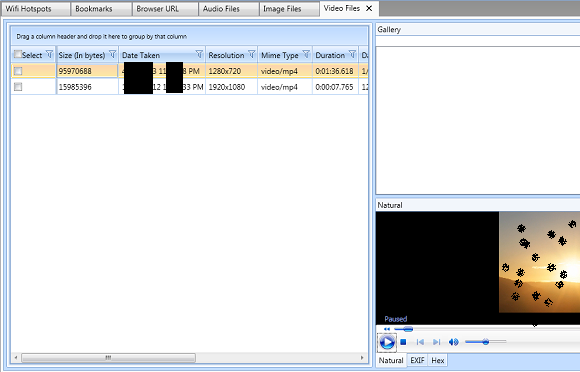Stop video playback

pos(404,342)
